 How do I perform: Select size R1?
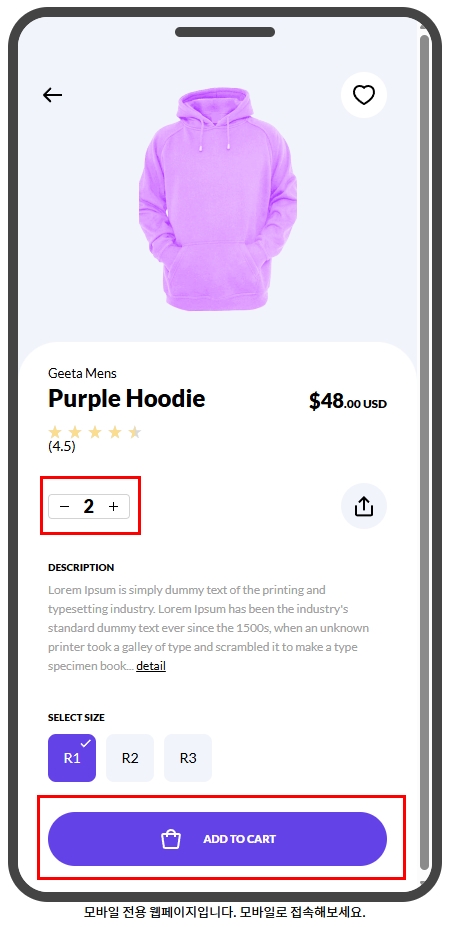(x=72, y=758)
